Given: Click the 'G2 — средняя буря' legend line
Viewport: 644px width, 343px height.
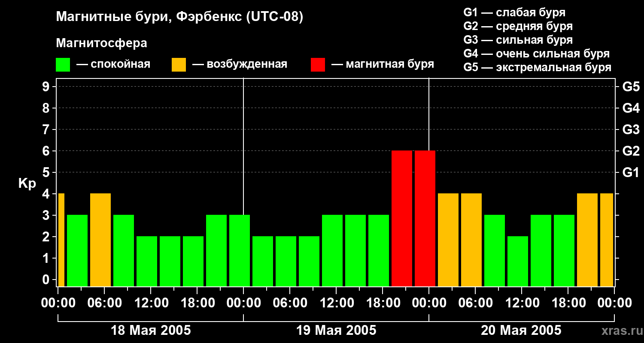Looking at the screenshot, I should tap(518, 26).
